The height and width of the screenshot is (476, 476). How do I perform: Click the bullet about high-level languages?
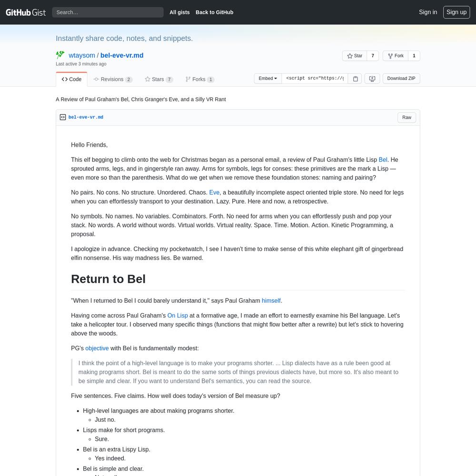(x=159, y=411)
